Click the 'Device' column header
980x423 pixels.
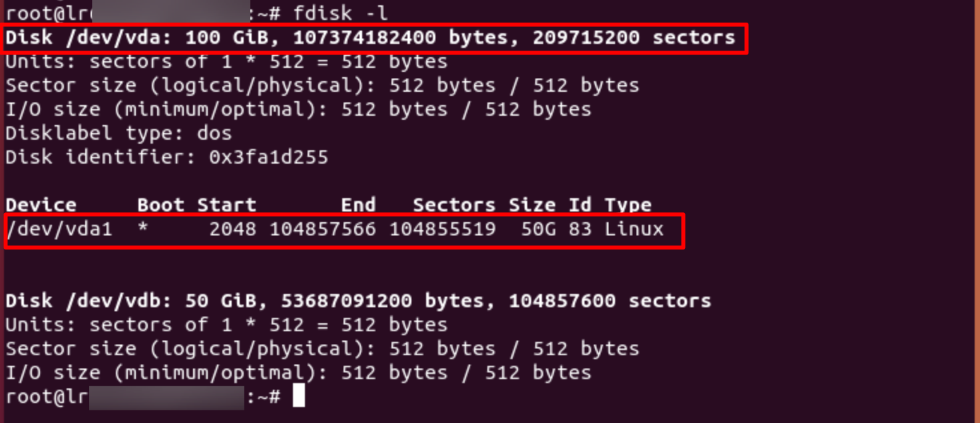[x=41, y=205]
